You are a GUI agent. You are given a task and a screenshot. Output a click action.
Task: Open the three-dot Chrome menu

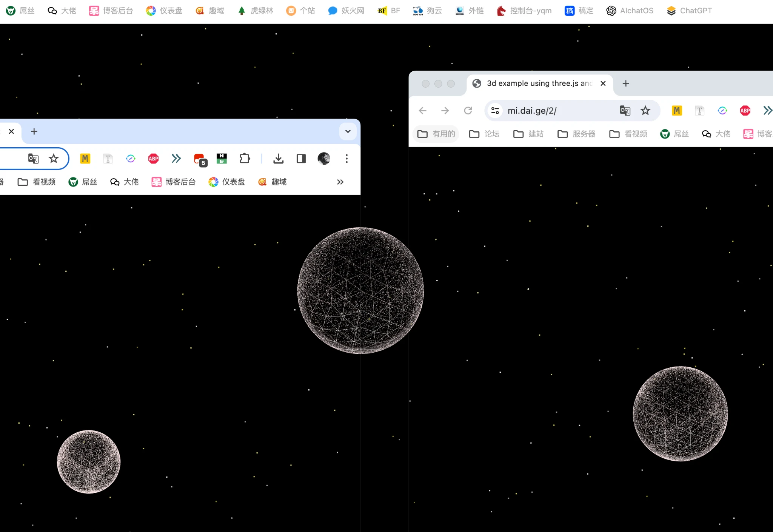coord(346,159)
